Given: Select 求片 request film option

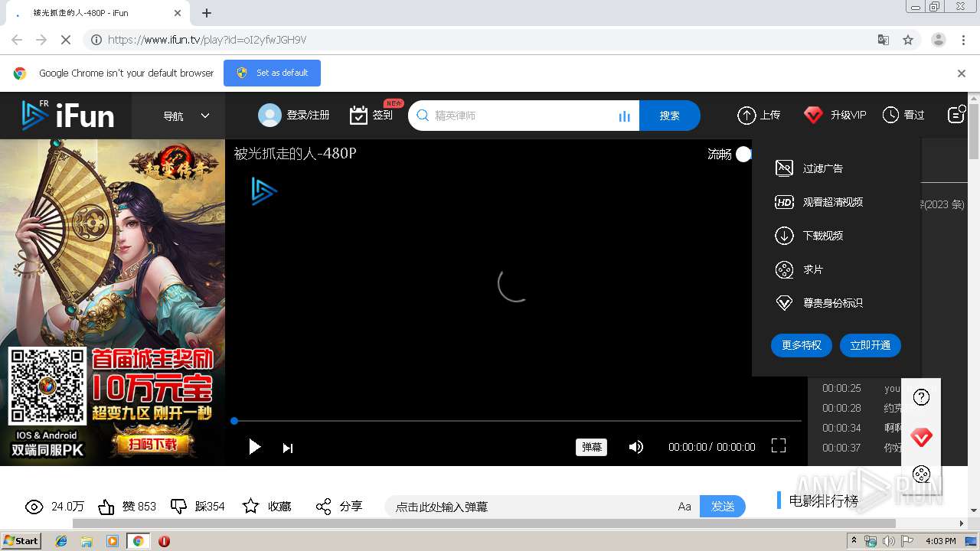Looking at the screenshot, I should [x=799, y=269].
